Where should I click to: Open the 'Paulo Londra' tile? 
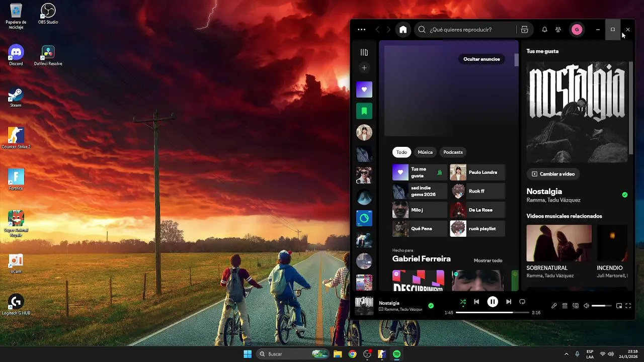(x=477, y=172)
